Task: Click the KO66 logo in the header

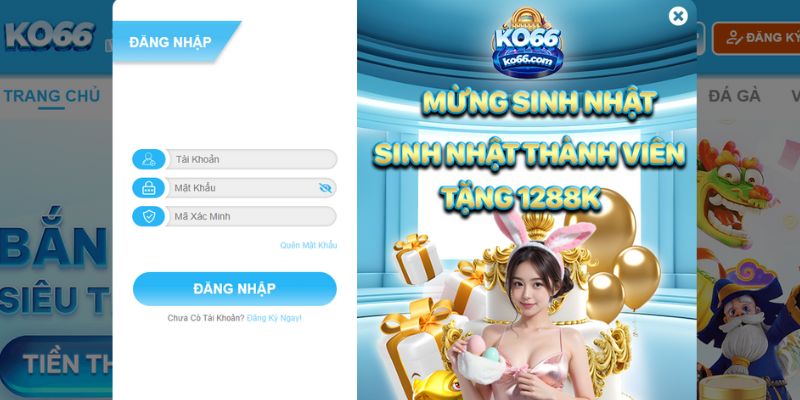Action: click(x=49, y=36)
